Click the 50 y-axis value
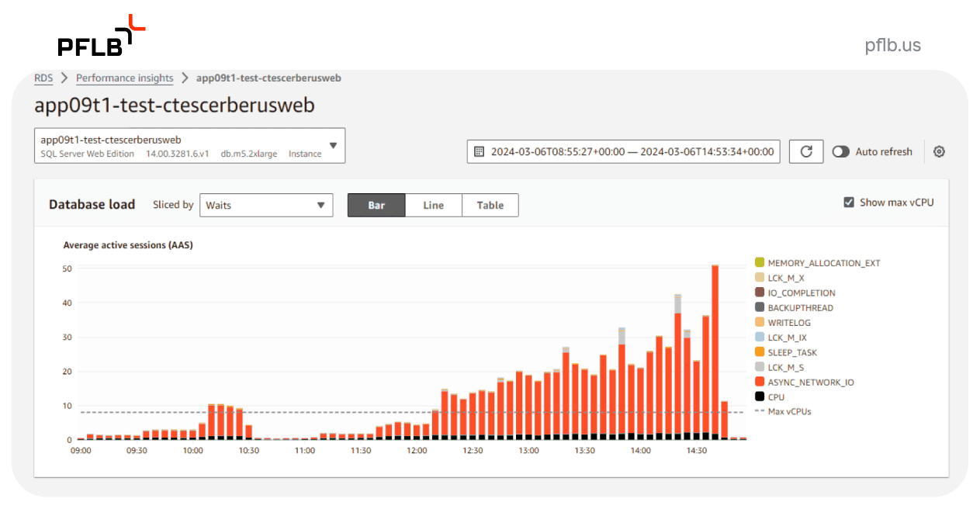The image size is (980, 509). tap(68, 268)
